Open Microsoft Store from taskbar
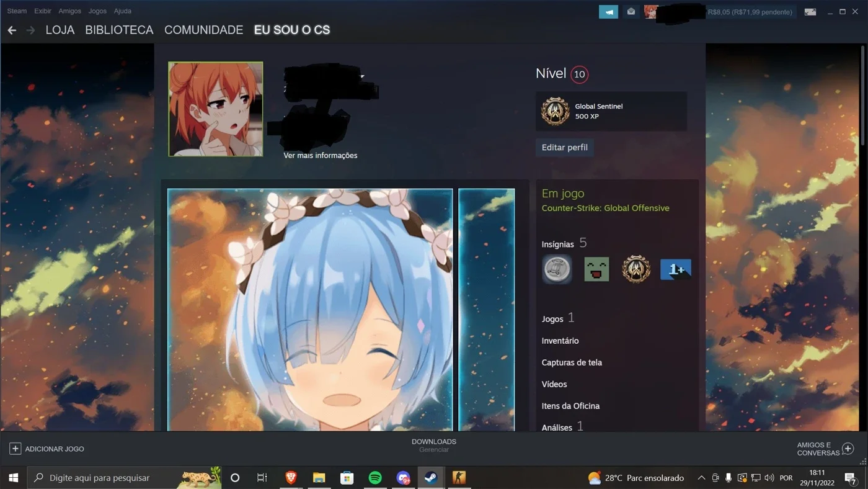The image size is (868, 489). click(x=347, y=478)
